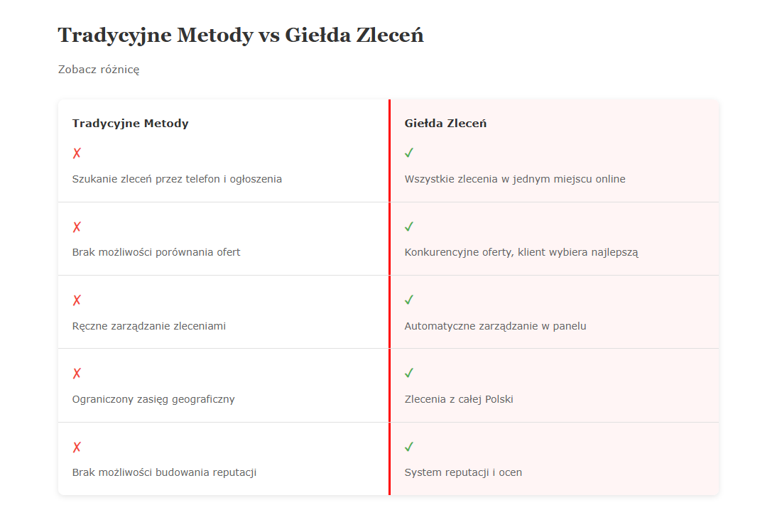
Task: Click "Ograniczony zasięg geograficzny" text
Action: pos(153,399)
